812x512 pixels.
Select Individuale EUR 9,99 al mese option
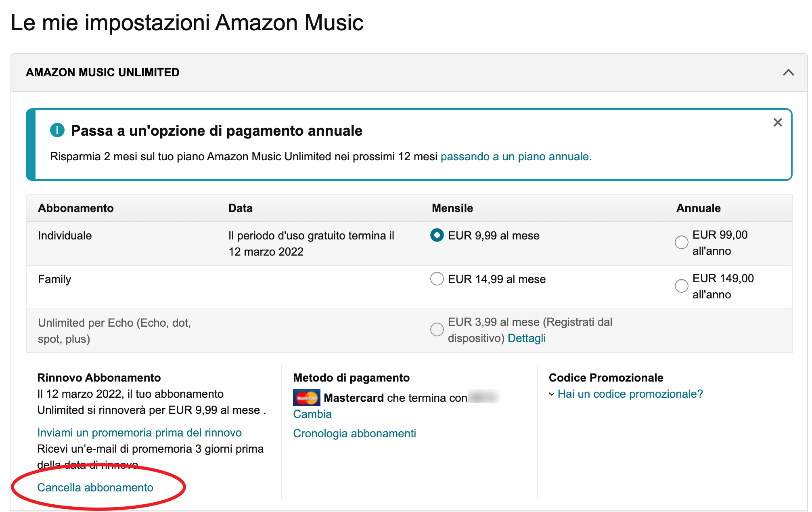tap(437, 235)
